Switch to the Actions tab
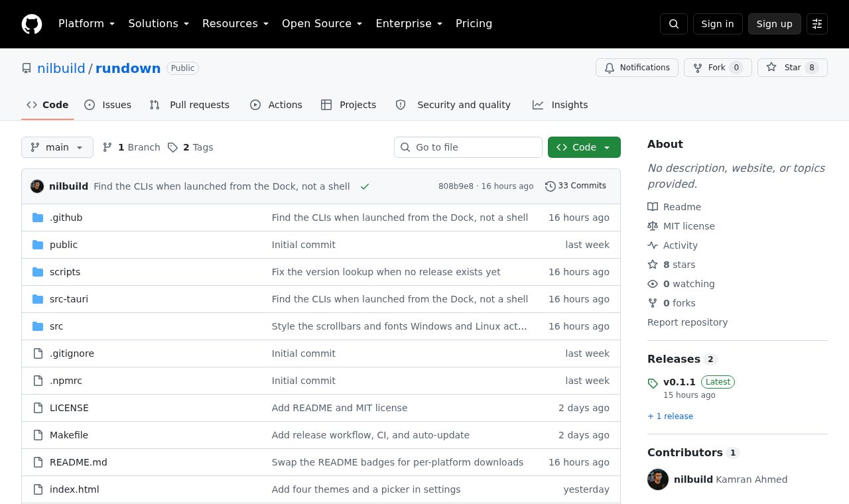This screenshot has height=504, width=849. click(x=276, y=105)
